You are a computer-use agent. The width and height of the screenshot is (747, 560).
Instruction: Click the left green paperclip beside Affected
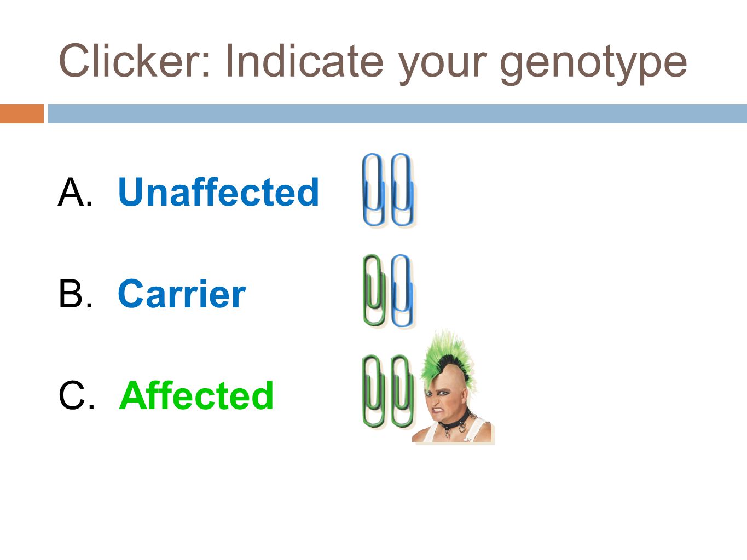pyautogui.click(x=374, y=391)
